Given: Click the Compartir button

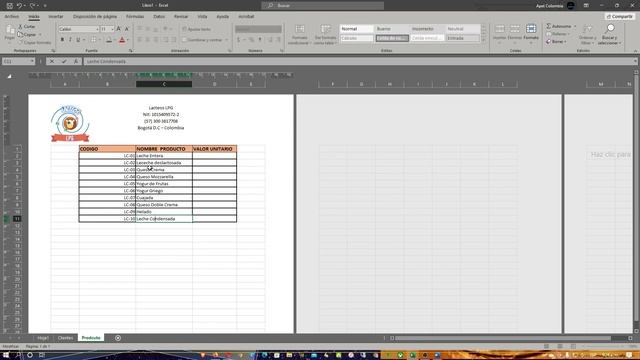Looking at the screenshot, I should (x=620, y=17).
